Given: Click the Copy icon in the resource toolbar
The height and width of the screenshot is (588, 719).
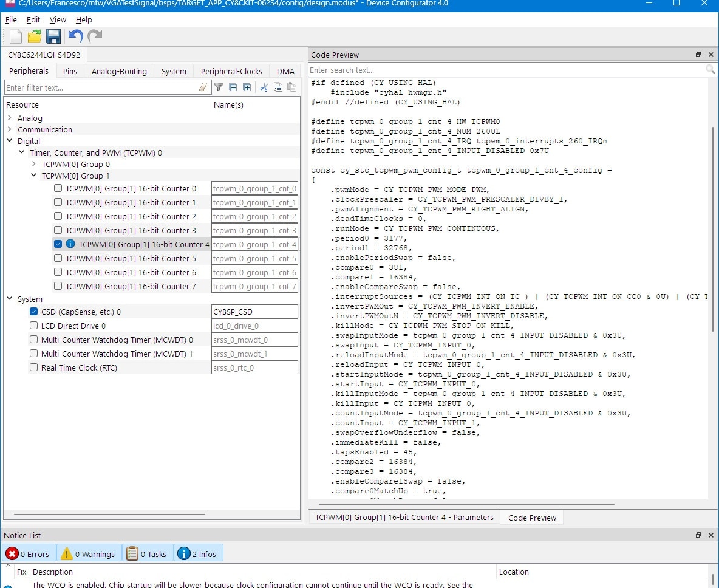Looking at the screenshot, I should (x=278, y=87).
